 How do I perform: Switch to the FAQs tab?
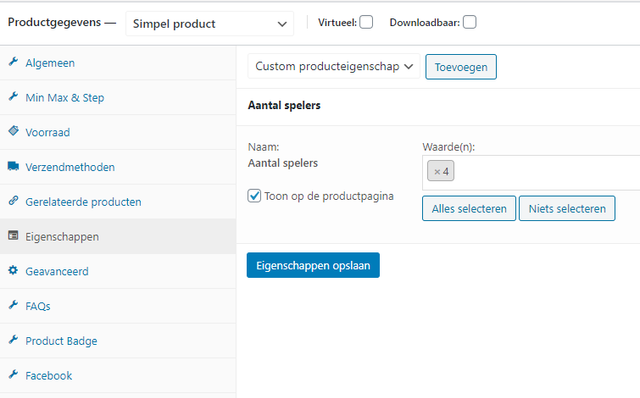click(x=118, y=306)
